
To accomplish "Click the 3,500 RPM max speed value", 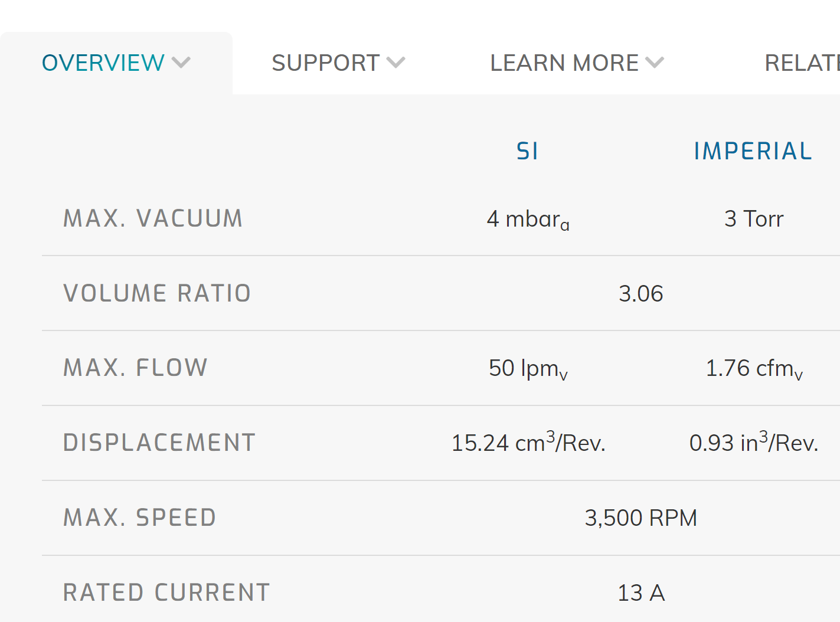I will point(641,518).
